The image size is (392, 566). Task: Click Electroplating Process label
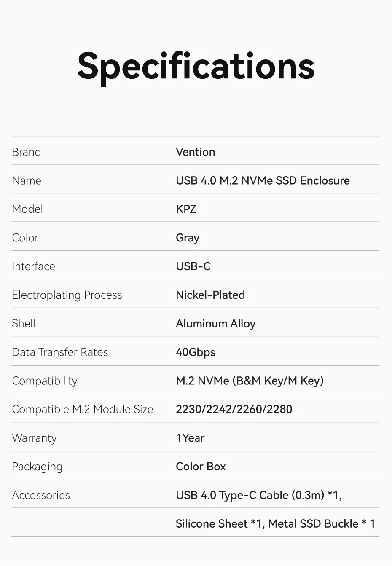pos(67,295)
